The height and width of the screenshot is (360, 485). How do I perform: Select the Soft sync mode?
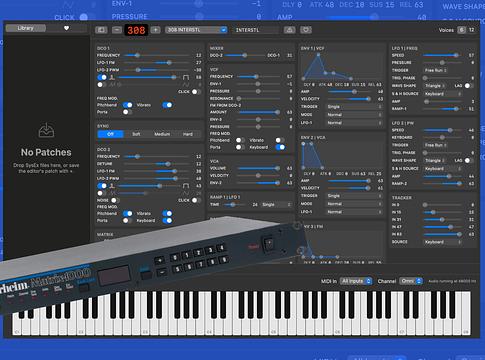click(x=136, y=134)
